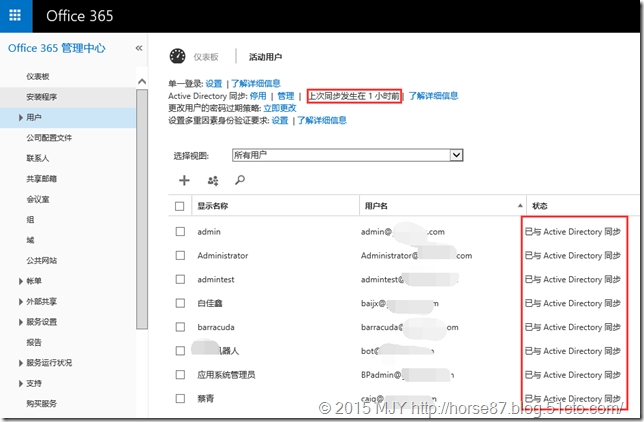The width and height of the screenshot is (644, 422).
Task: Open the admin display name
Action: click(x=209, y=232)
